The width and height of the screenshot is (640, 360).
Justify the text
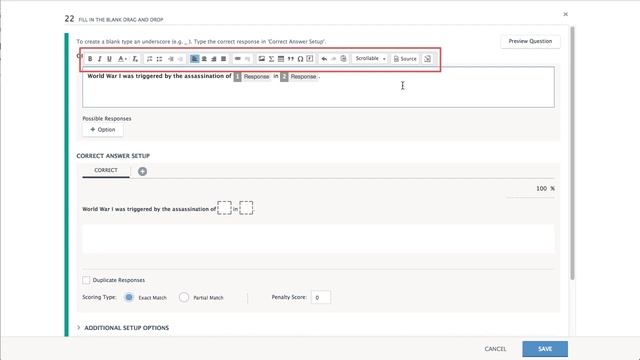223,59
